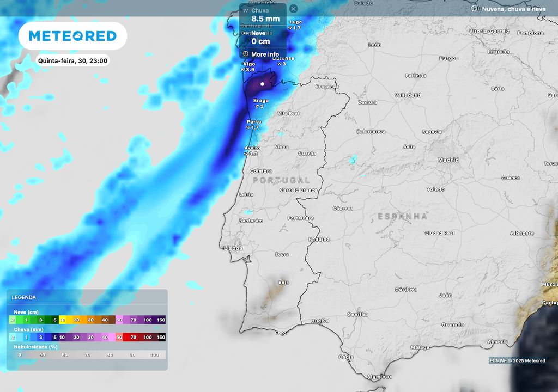Select the purple 150 swatch on Neve scale
This screenshot has width=558, height=392.
pyautogui.click(x=161, y=320)
